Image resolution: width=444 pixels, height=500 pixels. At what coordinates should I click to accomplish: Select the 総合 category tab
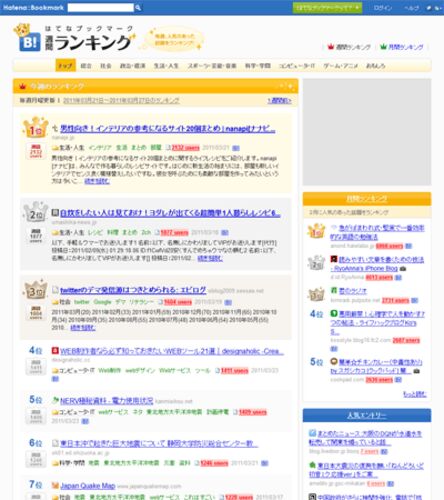86,66
